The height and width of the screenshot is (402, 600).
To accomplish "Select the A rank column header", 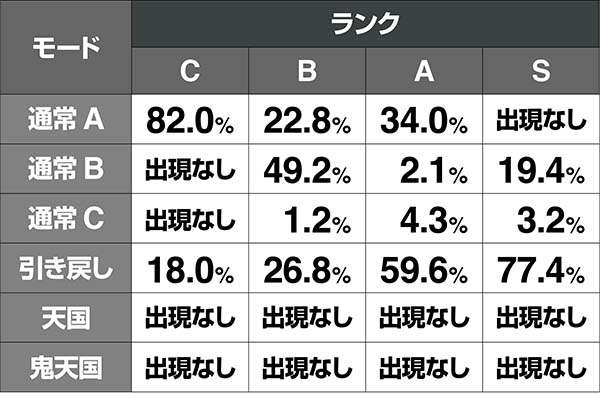I will tap(424, 71).
